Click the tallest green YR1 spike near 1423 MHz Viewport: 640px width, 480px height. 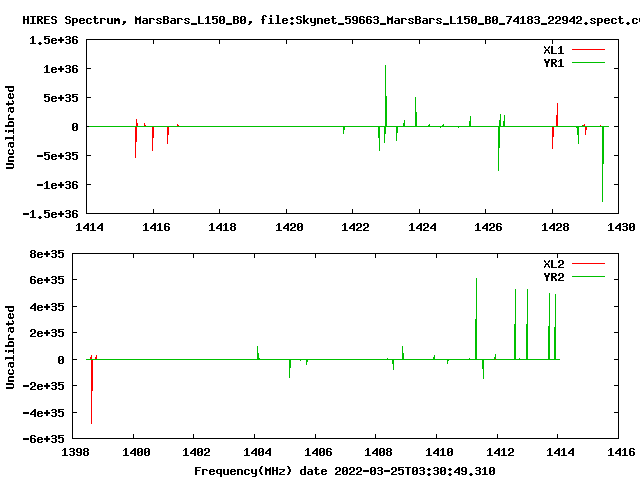[x=385, y=96]
